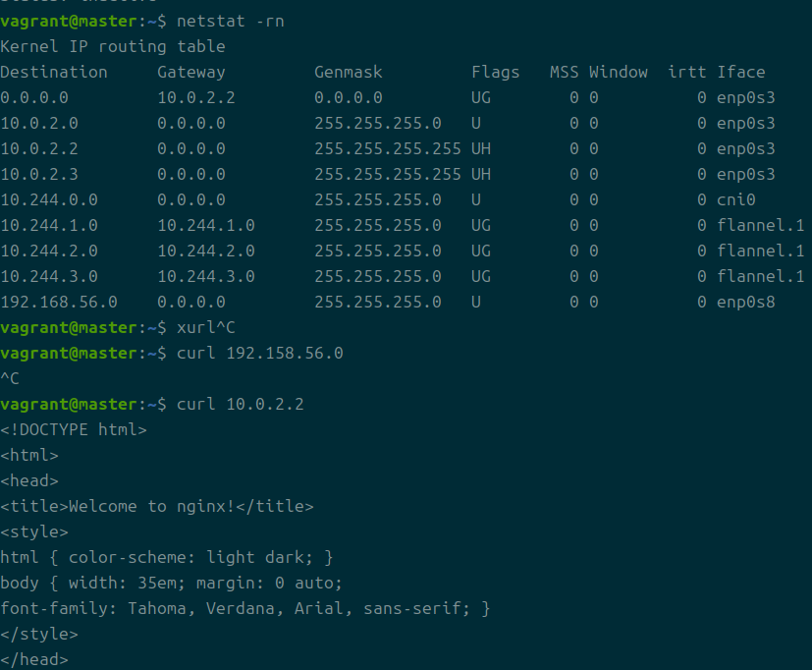
Task: Click the Gateway column header
Action: 191,72
